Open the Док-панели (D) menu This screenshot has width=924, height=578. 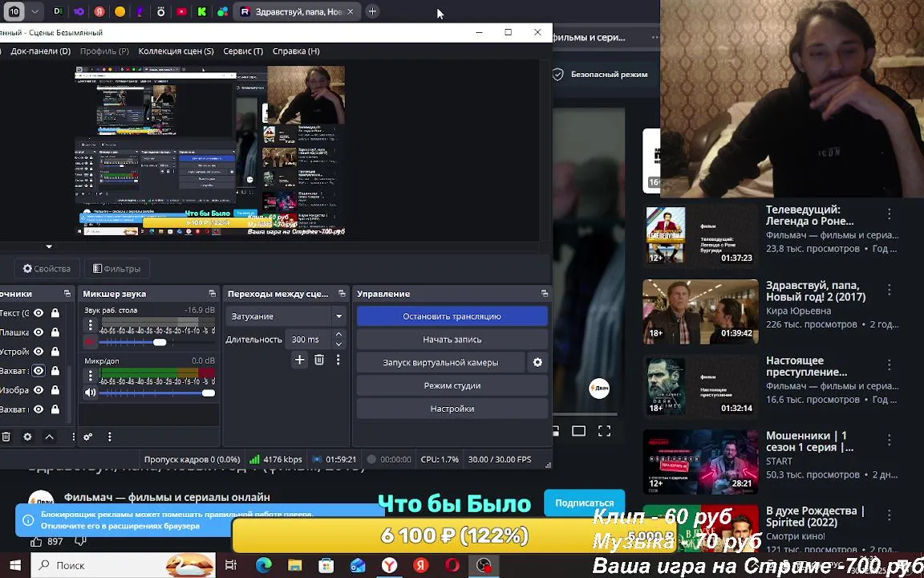(x=41, y=51)
